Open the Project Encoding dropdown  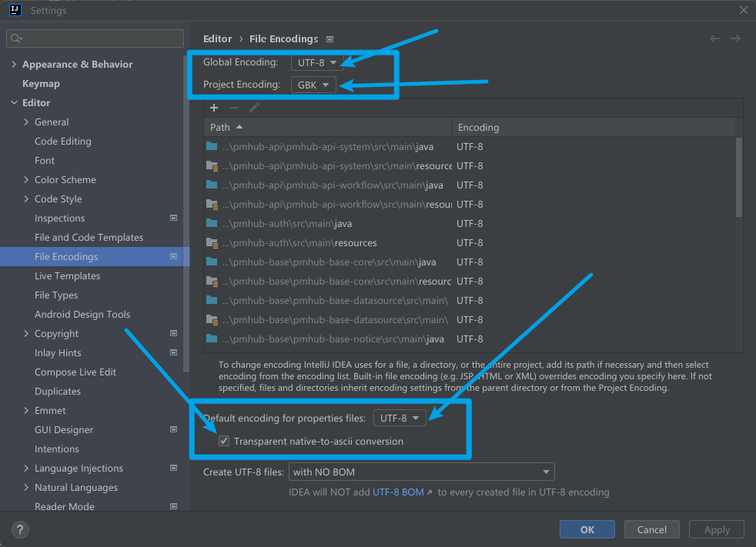[x=313, y=85]
